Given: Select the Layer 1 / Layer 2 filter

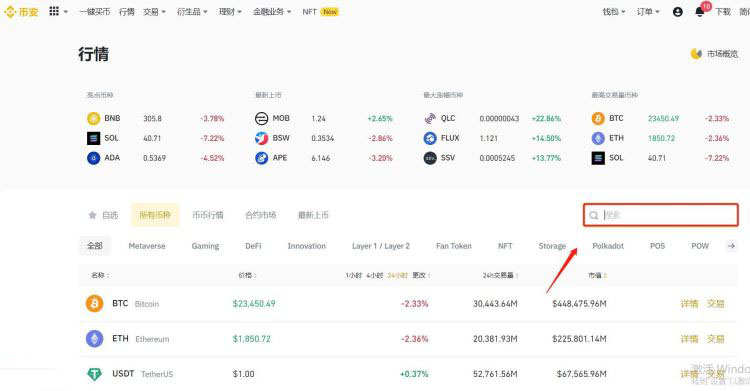Looking at the screenshot, I should click(381, 246).
